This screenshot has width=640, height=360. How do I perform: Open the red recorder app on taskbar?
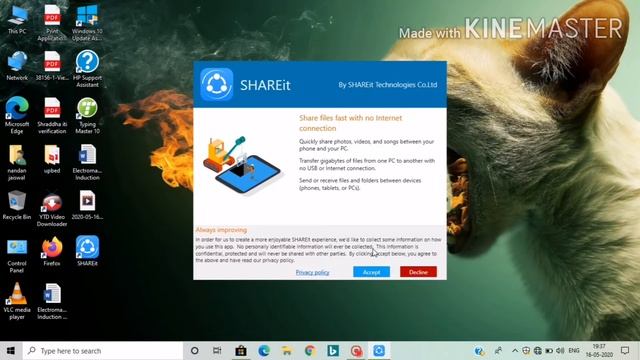point(356,351)
